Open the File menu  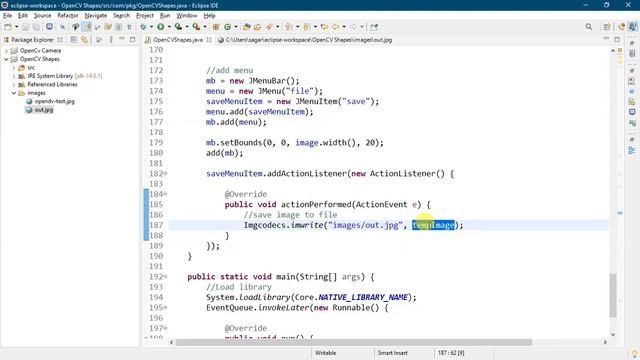coord(7,16)
